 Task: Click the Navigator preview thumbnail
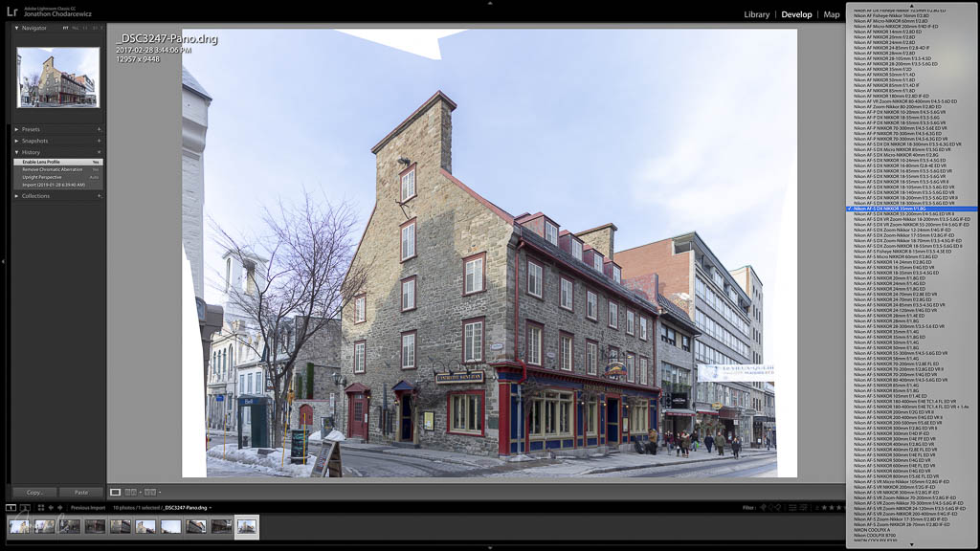pyautogui.click(x=57, y=77)
